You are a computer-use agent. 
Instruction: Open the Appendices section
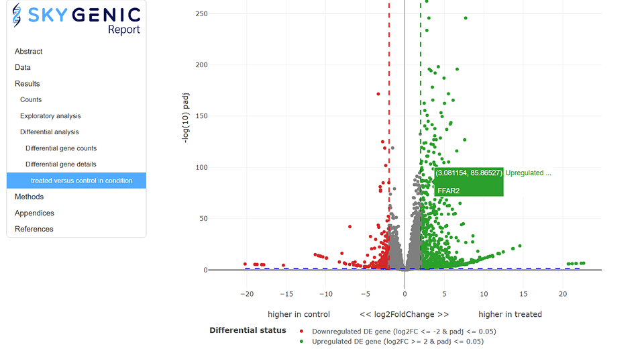coord(35,213)
